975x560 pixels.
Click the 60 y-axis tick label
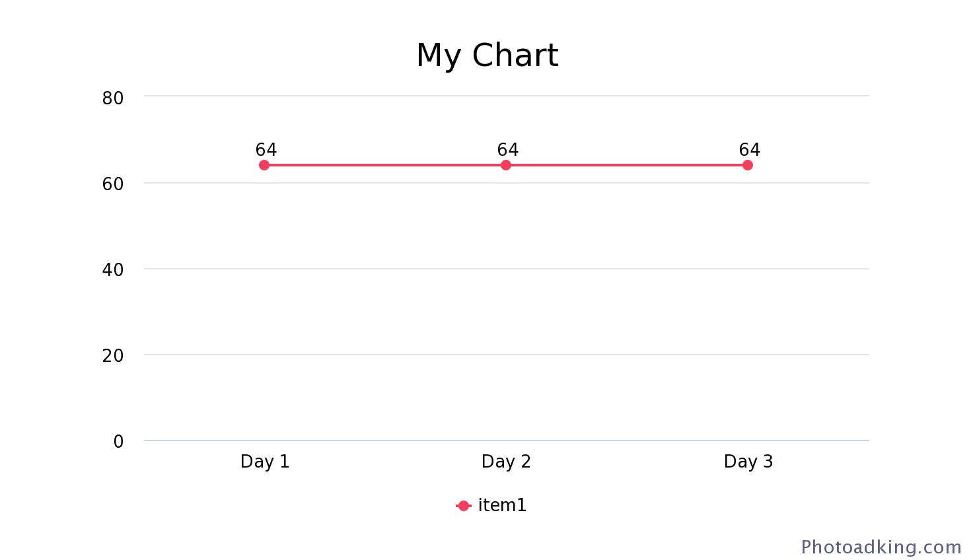(x=113, y=184)
